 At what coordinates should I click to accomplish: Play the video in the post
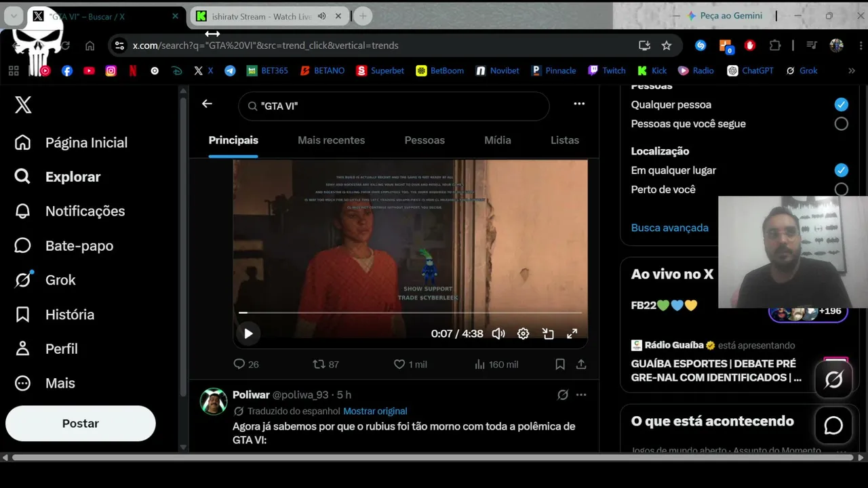point(248,333)
